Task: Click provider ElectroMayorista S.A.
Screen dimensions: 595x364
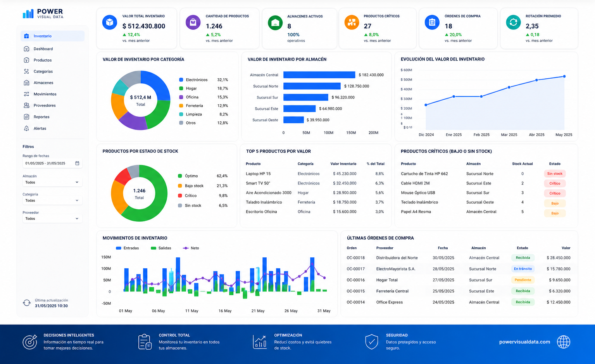Action: click(396, 269)
